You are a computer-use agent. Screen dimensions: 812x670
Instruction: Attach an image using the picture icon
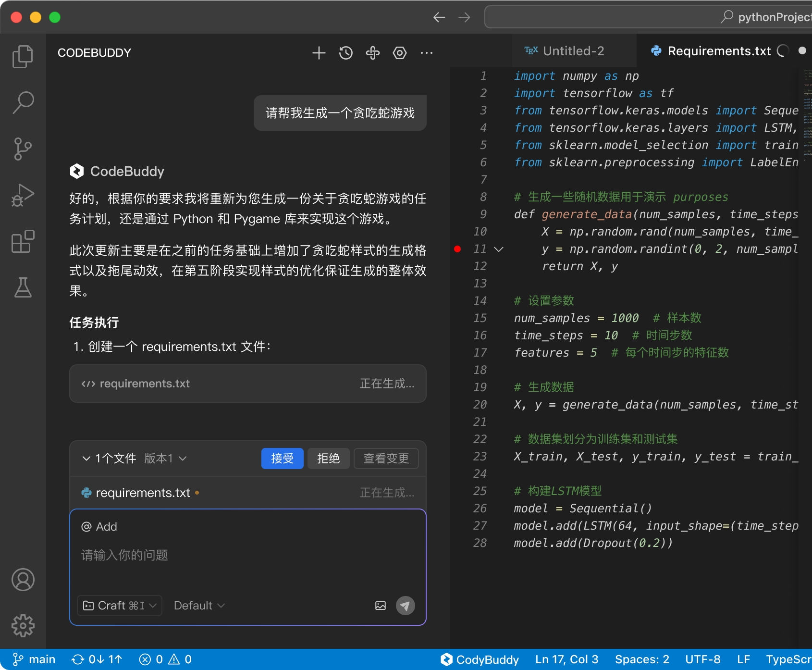point(380,606)
